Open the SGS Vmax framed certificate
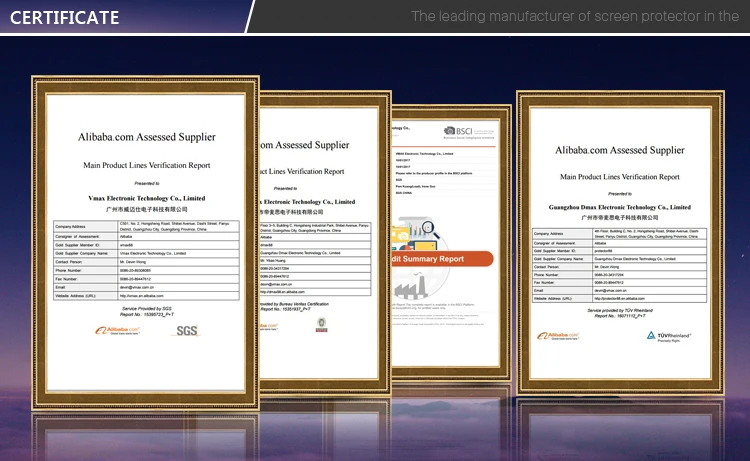The height and width of the screenshot is (461, 750). [x=145, y=243]
